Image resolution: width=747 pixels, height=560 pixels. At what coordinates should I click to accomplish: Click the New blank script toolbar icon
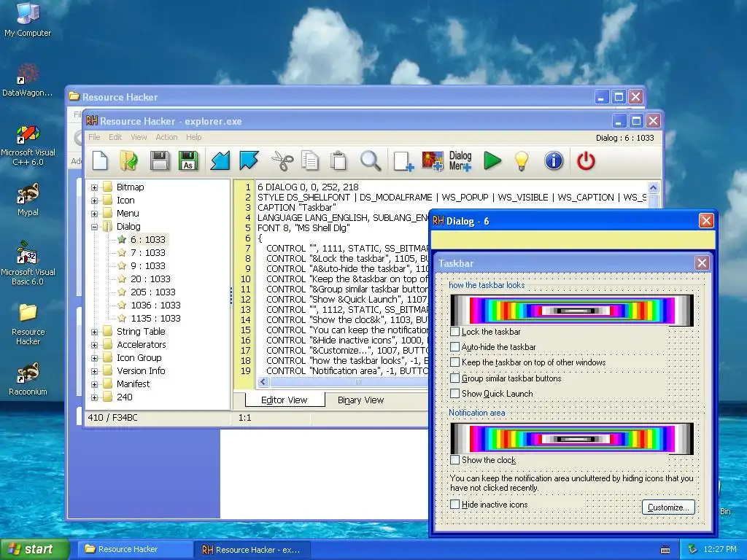point(100,161)
